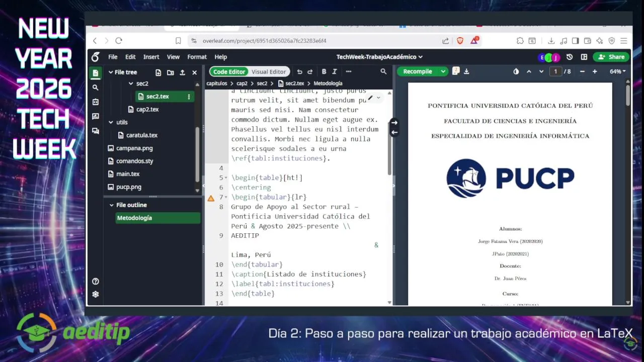Jump from code to PDF location
Viewport: 644px width, 362px height.
[x=394, y=123]
